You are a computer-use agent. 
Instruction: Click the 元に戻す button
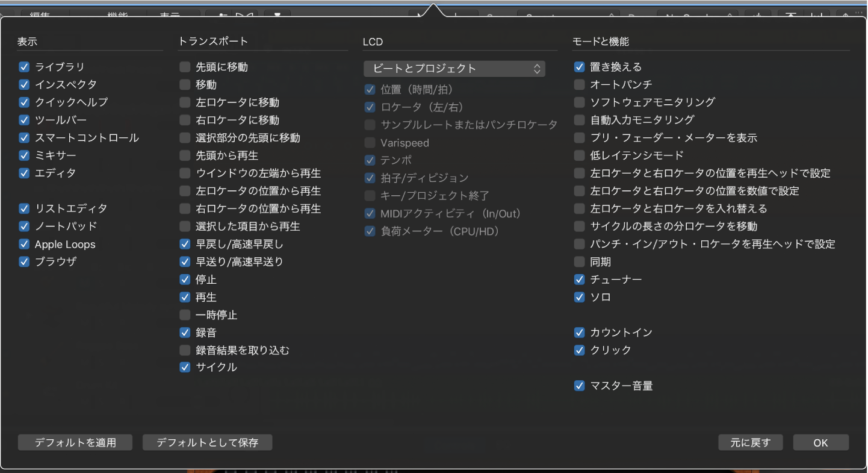point(751,443)
